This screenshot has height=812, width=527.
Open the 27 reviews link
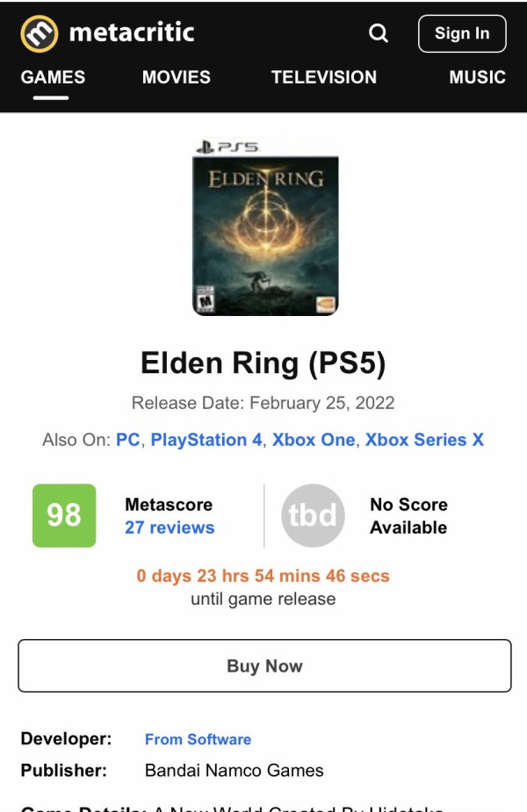coord(170,528)
